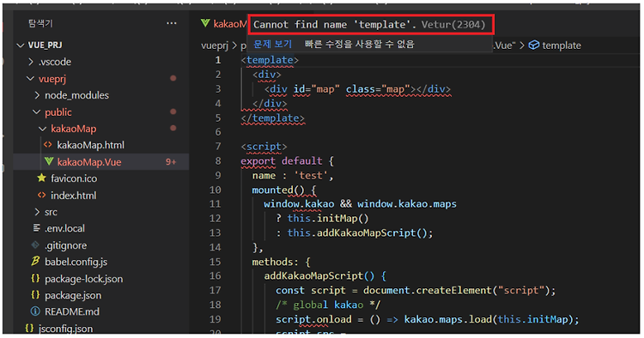The width and height of the screenshot is (644, 338).
Task: Click script.onload on line 19
Action: pos(313,319)
